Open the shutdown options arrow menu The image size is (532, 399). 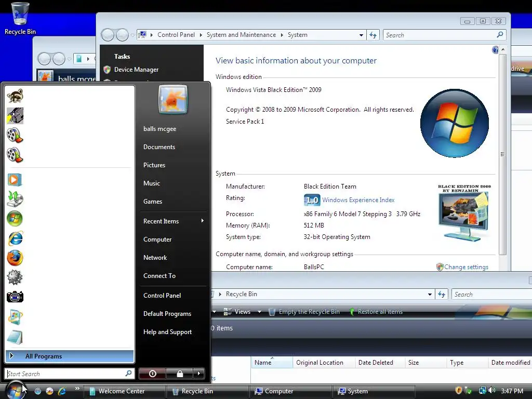point(199,374)
